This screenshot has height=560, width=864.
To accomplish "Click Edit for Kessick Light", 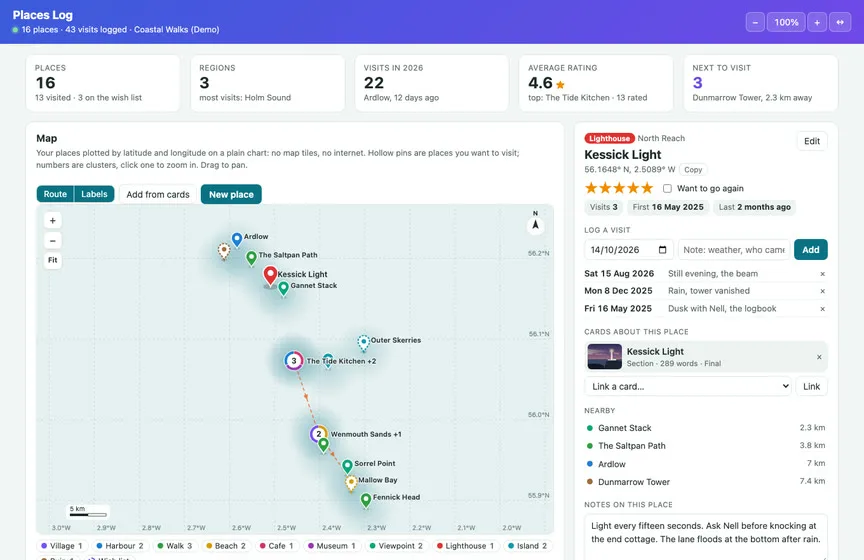I will (x=812, y=141).
